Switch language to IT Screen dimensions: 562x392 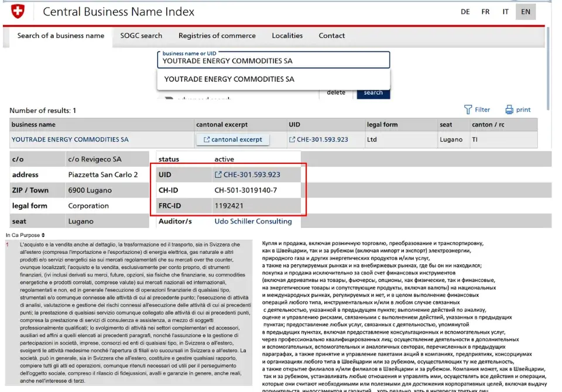coord(505,12)
